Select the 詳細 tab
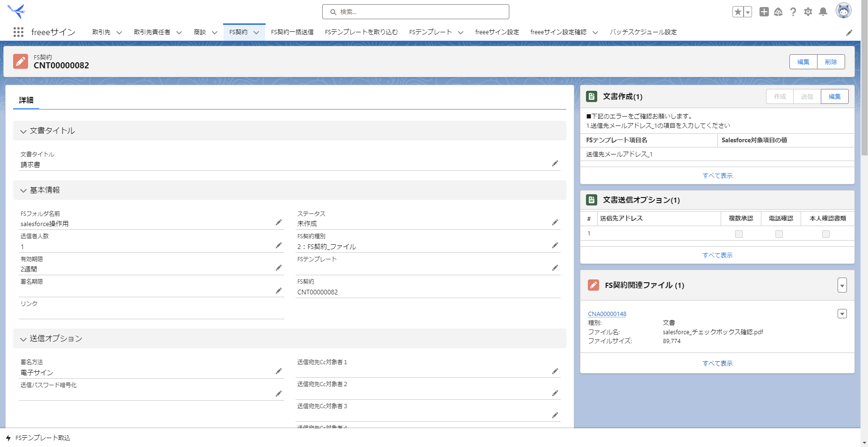 pos(26,100)
